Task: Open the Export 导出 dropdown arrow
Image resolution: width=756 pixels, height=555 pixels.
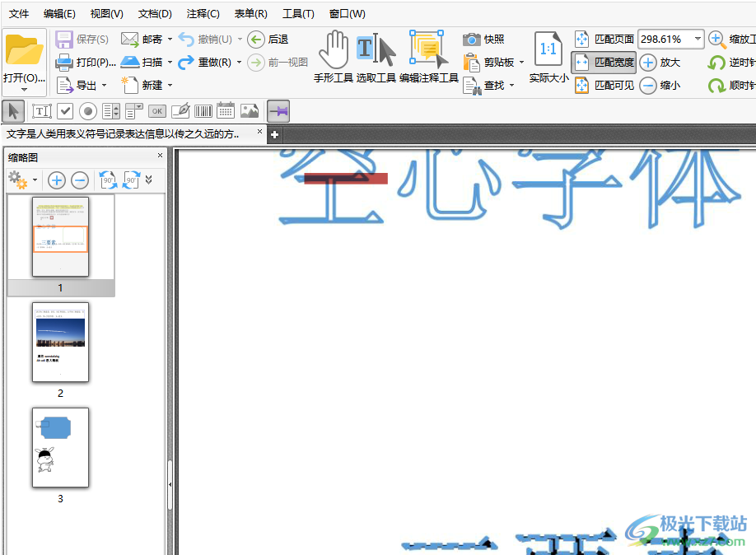Action: (104, 86)
